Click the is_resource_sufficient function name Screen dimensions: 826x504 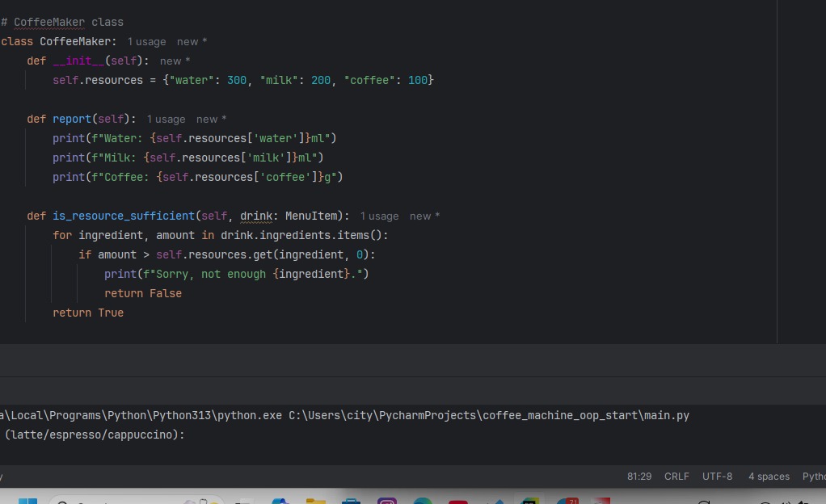(124, 216)
